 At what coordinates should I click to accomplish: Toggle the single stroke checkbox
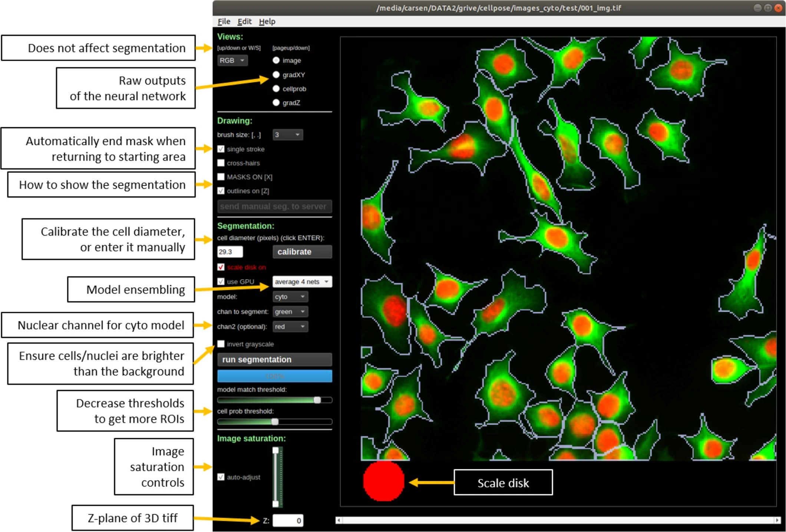(221, 149)
